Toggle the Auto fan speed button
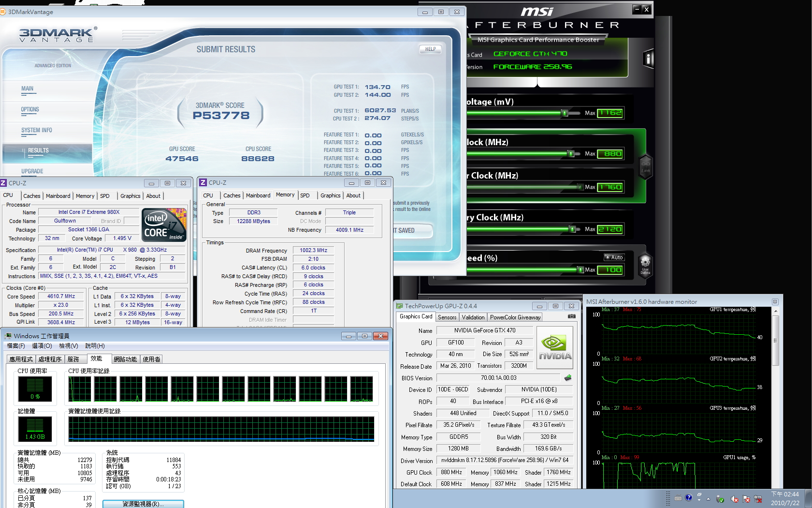 614,257
